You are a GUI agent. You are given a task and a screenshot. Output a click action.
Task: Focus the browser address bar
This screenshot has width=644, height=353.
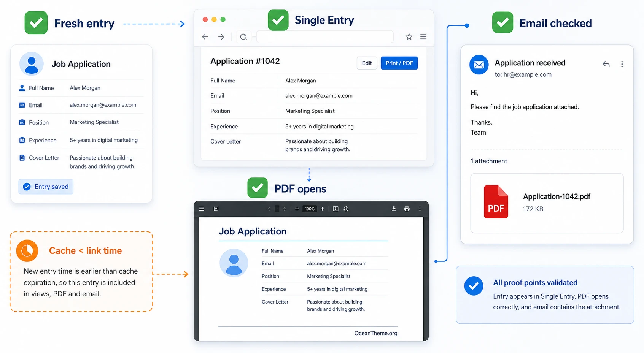(x=325, y=37)
